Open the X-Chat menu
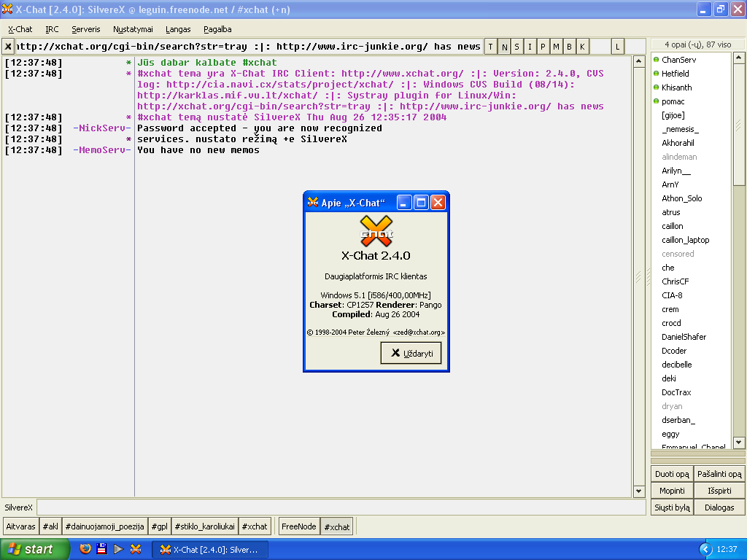This screenshot has width=747, height=560. (x=20, y=29)
